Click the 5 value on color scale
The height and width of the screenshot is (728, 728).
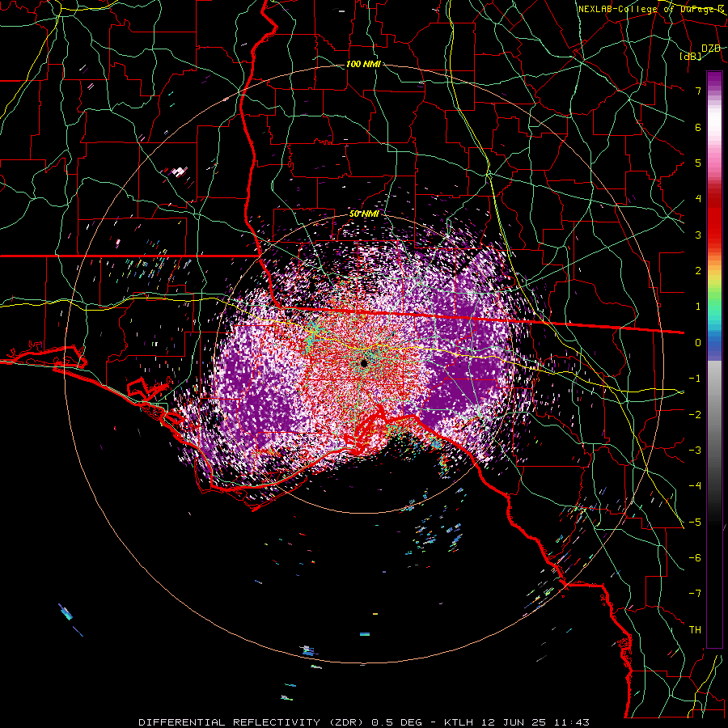pyautogui.click(x=698, y=163)
